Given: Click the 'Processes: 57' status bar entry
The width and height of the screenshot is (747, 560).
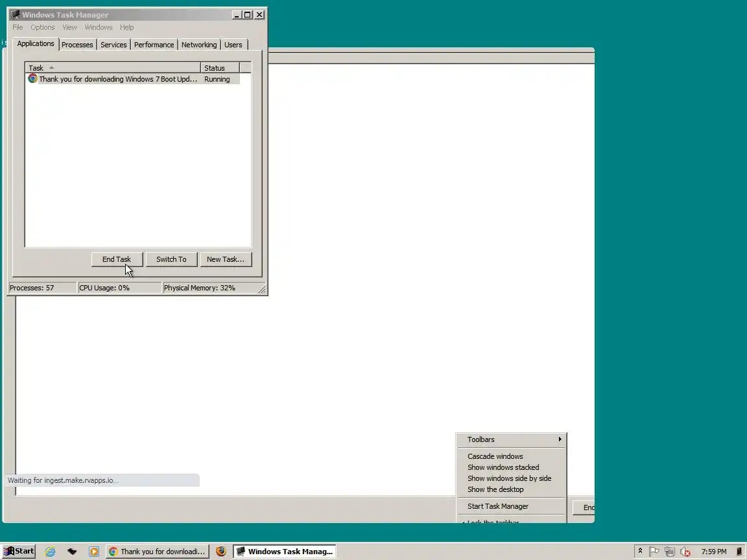Looking at the screenshot, I should 42,288.
